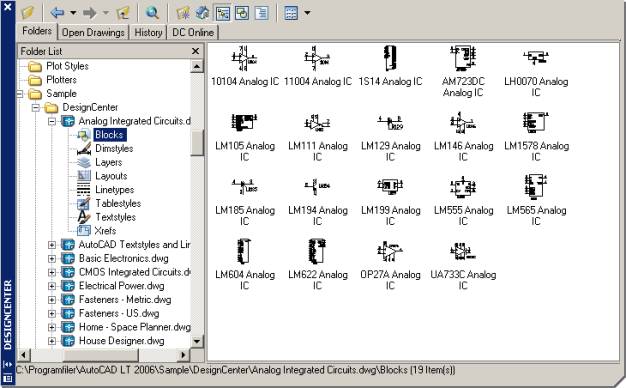
Task: Select the AM723DC Analog IC block
Action: point(463,72)
